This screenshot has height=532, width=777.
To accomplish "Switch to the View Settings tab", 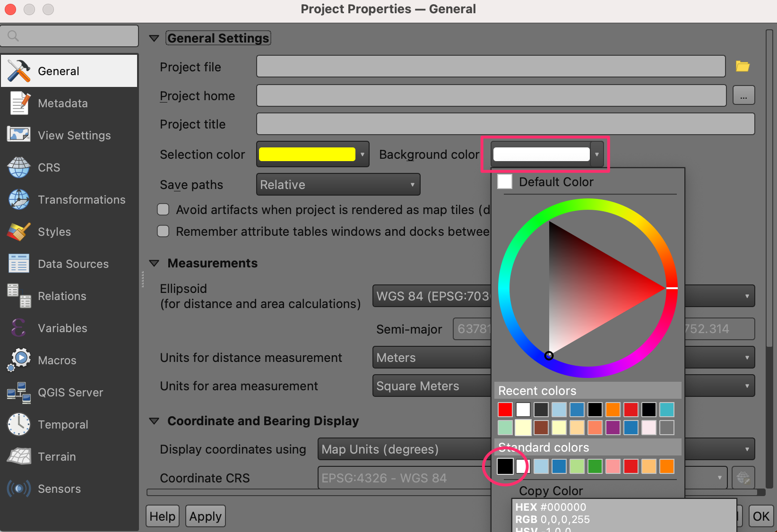I will point(74,136).
